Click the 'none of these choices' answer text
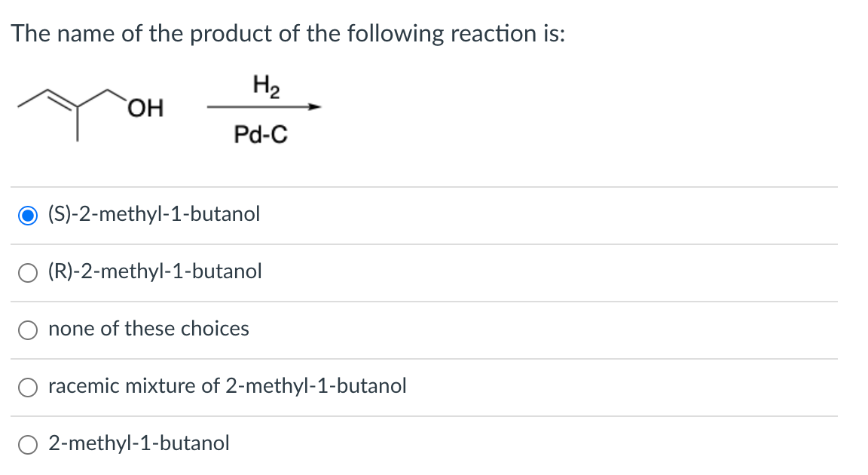 click(x=148, y=328)
